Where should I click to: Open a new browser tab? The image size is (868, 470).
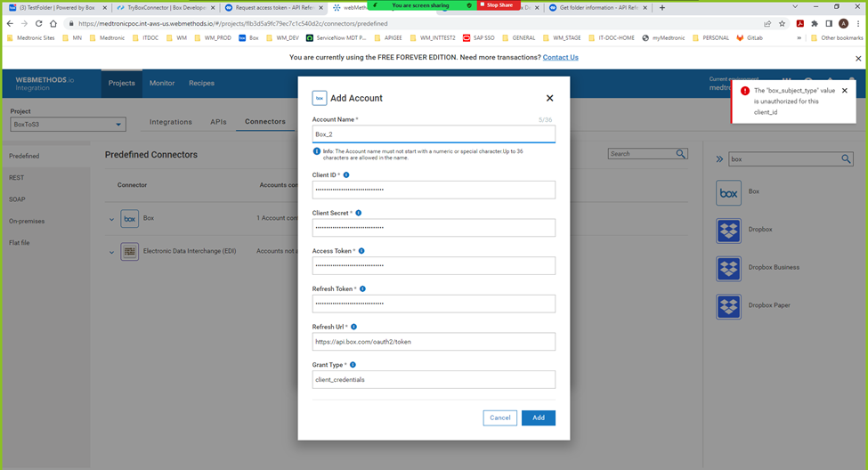click(x=662, y=8)
